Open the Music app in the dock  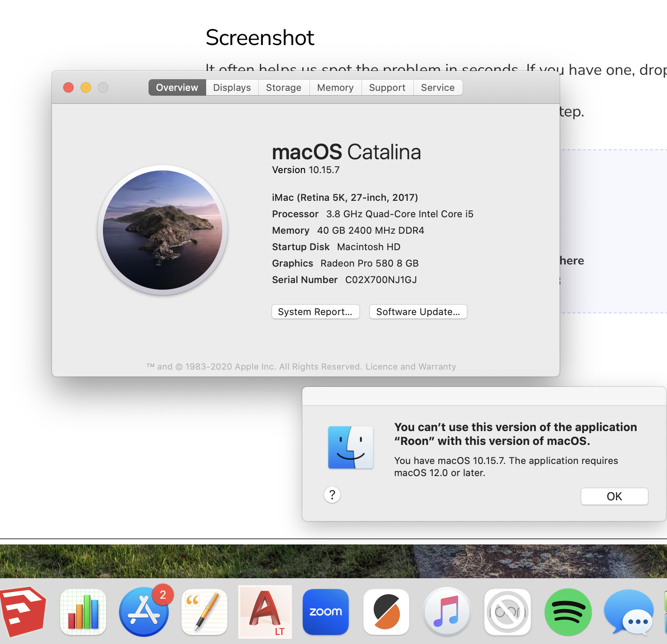point(447,612)
